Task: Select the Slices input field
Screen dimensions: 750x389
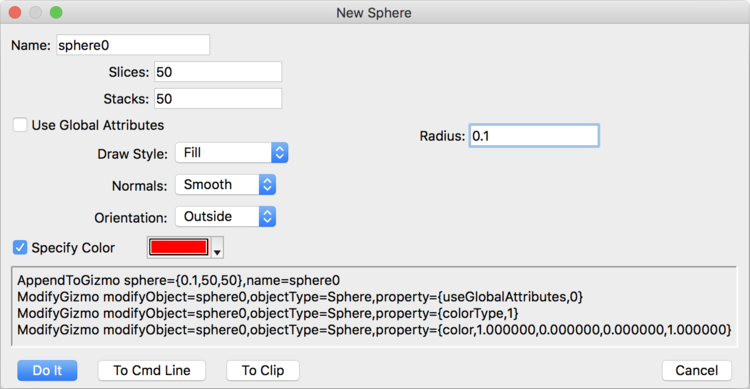Action: 218,72
